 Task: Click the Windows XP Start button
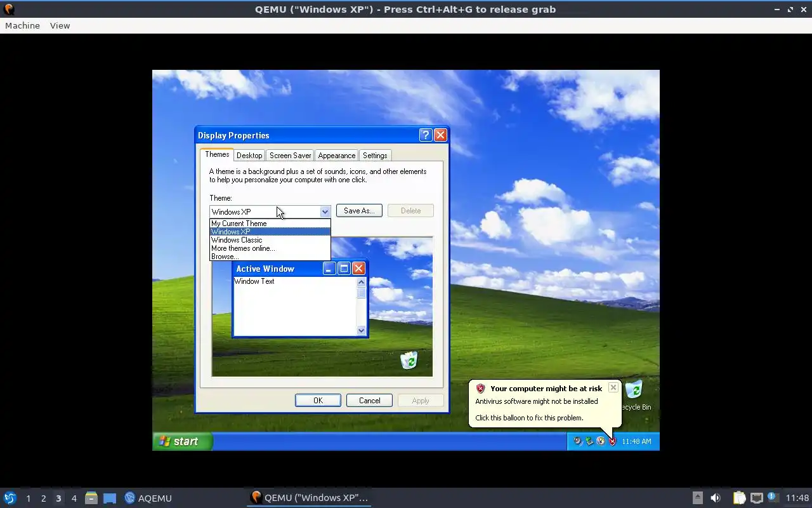coord(182,441)
